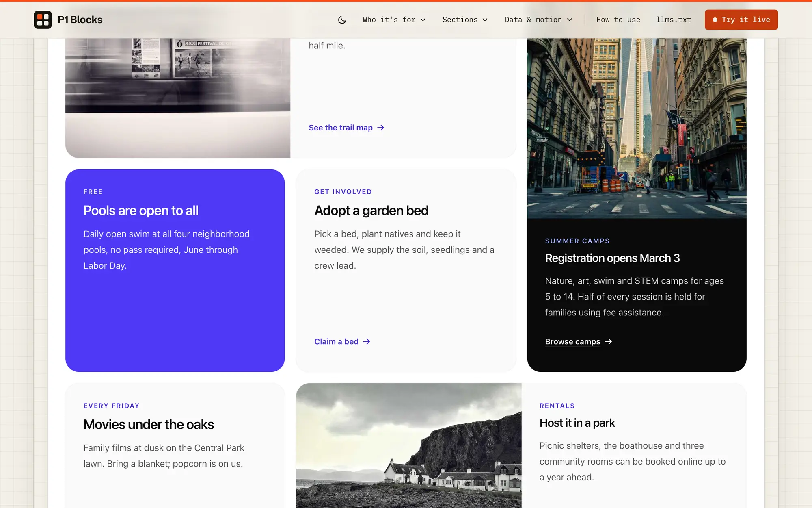Click the GET INVOLVED label
Viewport: 812px width, 508px height.
tap(343, 192)
